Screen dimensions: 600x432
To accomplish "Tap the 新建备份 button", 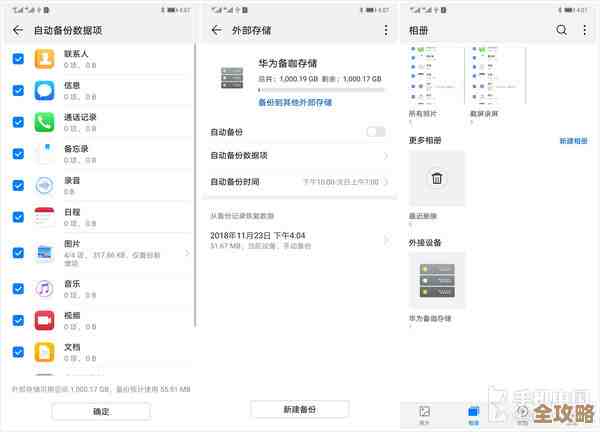I will pos(300,410).
